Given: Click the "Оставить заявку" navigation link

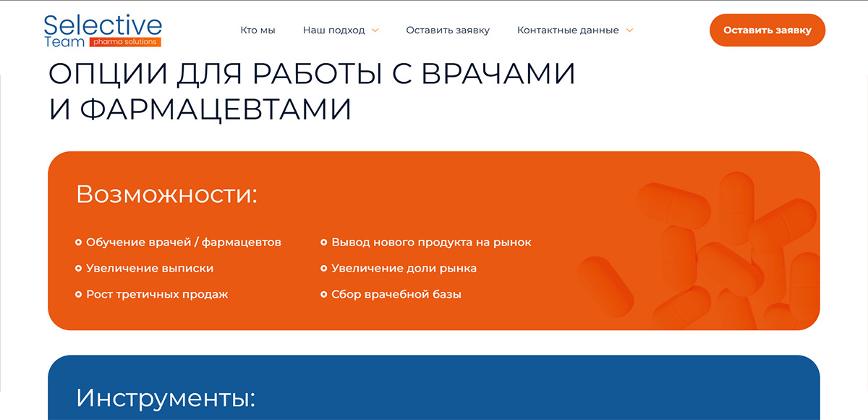Looking at the screenshot, I should click(448, 30).
